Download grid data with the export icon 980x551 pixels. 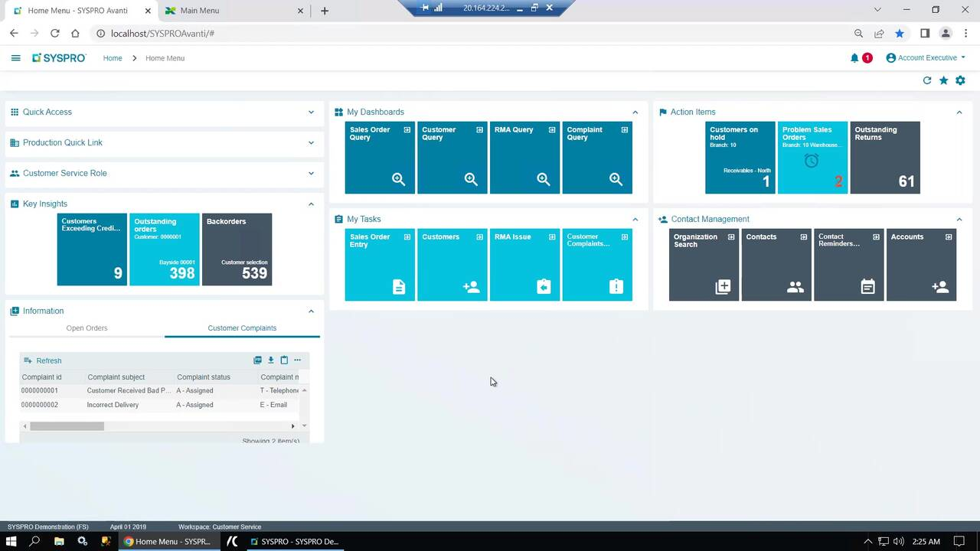click(270, 360)
